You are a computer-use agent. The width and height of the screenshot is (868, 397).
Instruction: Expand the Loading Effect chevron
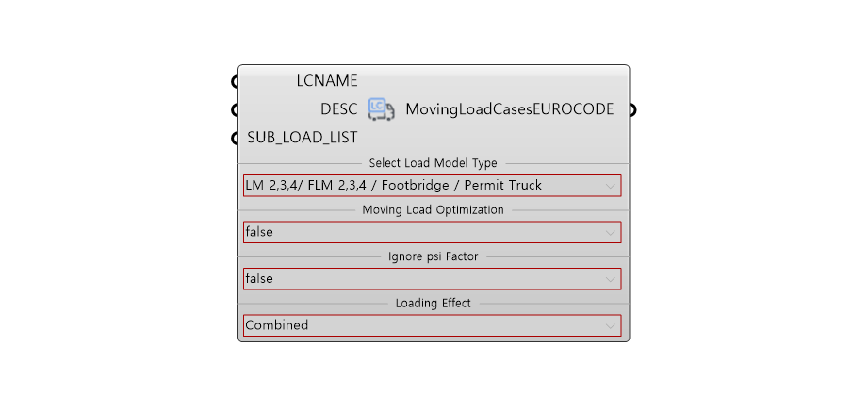tap(610, 325)
